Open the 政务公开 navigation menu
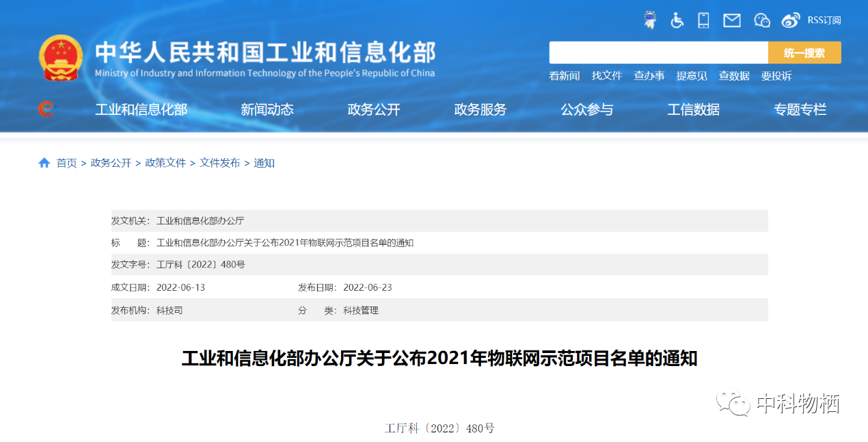The image size is (868, 442). coord(374,109)
